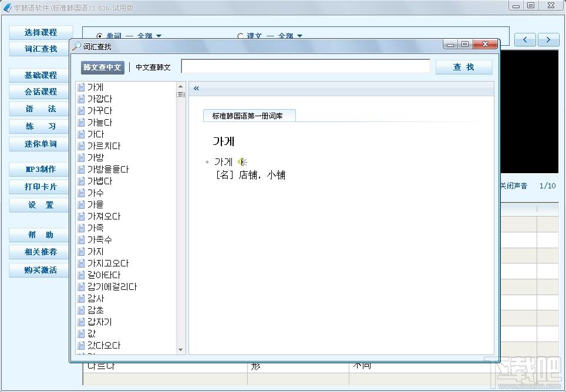This screenshot has width=566, height=392.
Task: Select the word 가방을들다 in list
Action: click(108, 169)
